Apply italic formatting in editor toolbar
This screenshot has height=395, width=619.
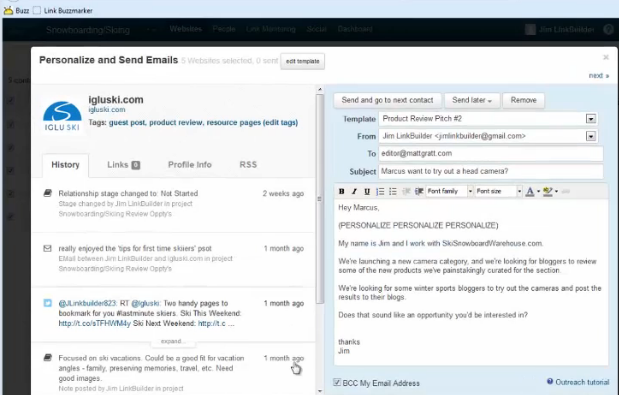(x=354, y=191)
